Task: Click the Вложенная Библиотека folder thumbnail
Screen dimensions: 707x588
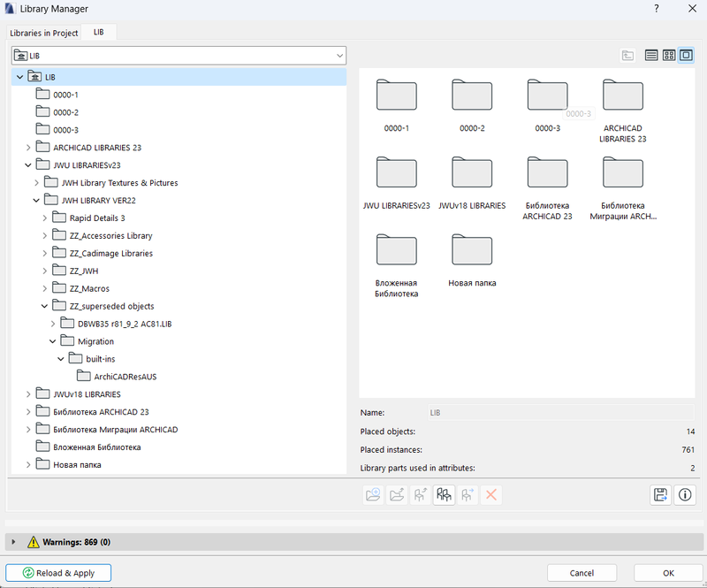Action: (x=396, y=249)
